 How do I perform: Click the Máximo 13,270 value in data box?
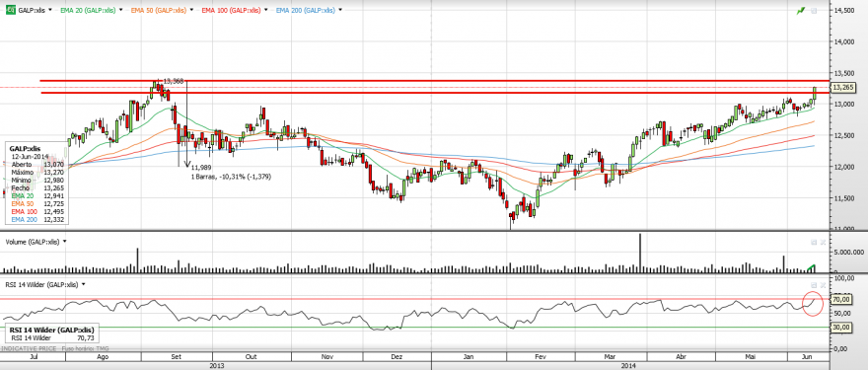point(54,173)
